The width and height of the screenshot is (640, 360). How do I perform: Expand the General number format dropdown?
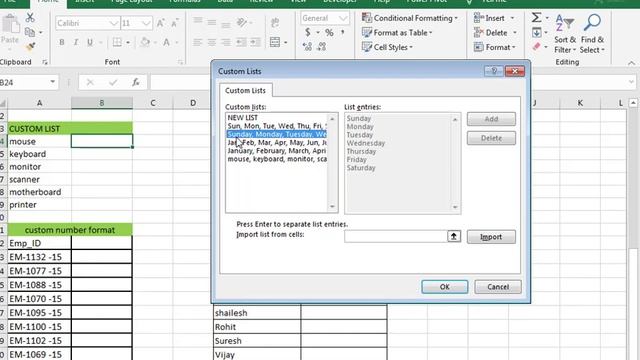tap(343, 18)
